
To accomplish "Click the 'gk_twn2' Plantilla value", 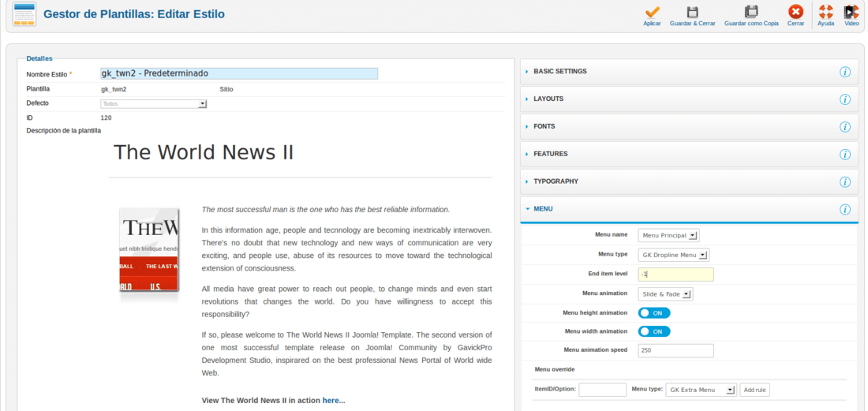I will [114, 89].
